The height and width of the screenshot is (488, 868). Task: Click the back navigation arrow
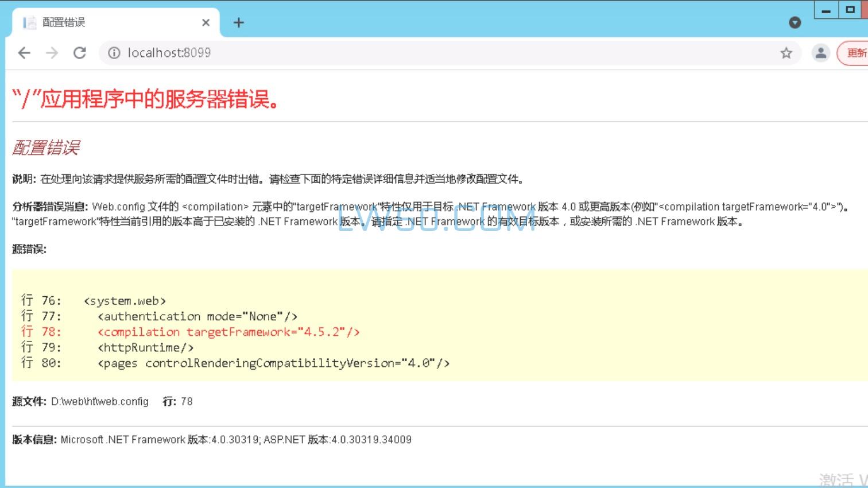tap(24, 52)
